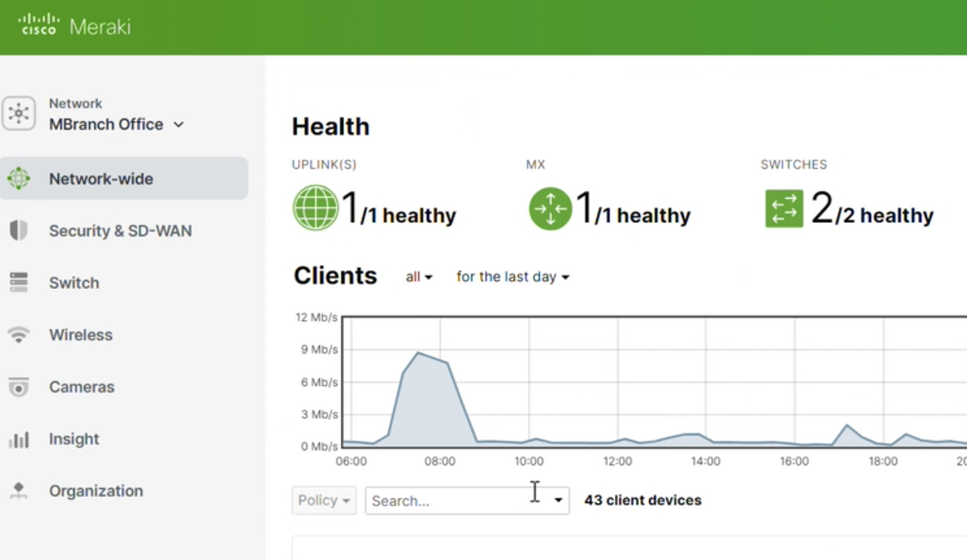This screenshot has width=967, height=560.
Task: Click the MX health status icon
Action: pos(550,208)
